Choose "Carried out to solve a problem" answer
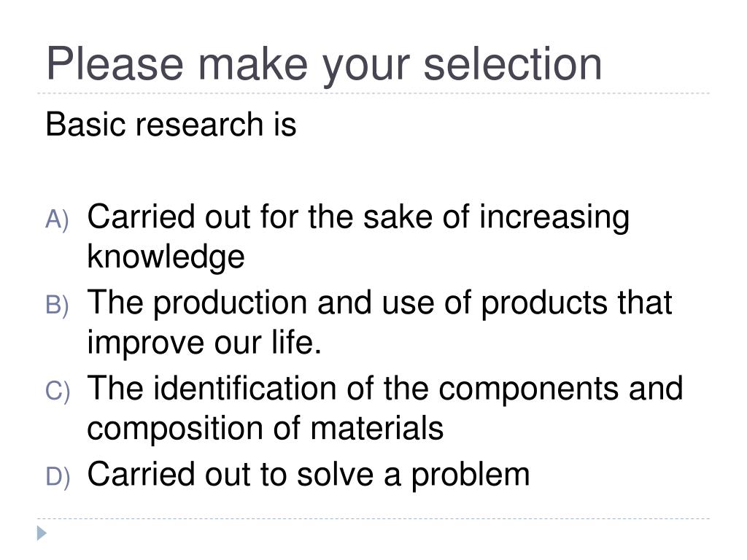 tap(309, 475)
